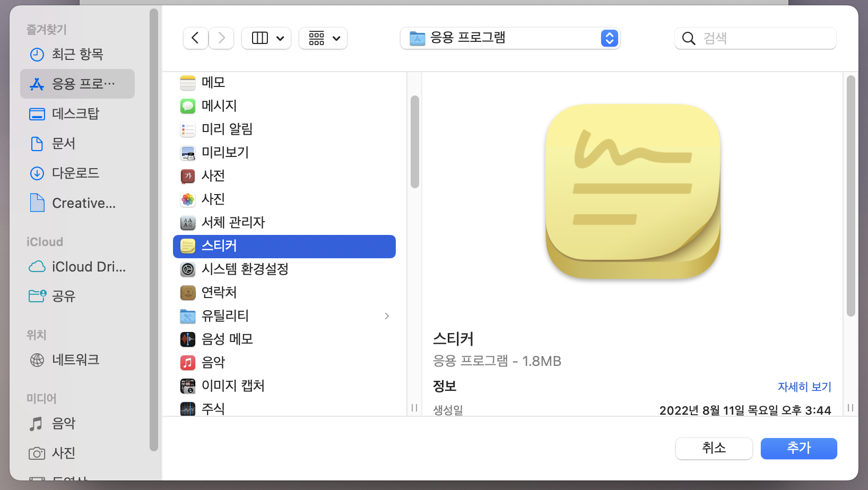Go forward with the right chevron button

coord(221,38)
